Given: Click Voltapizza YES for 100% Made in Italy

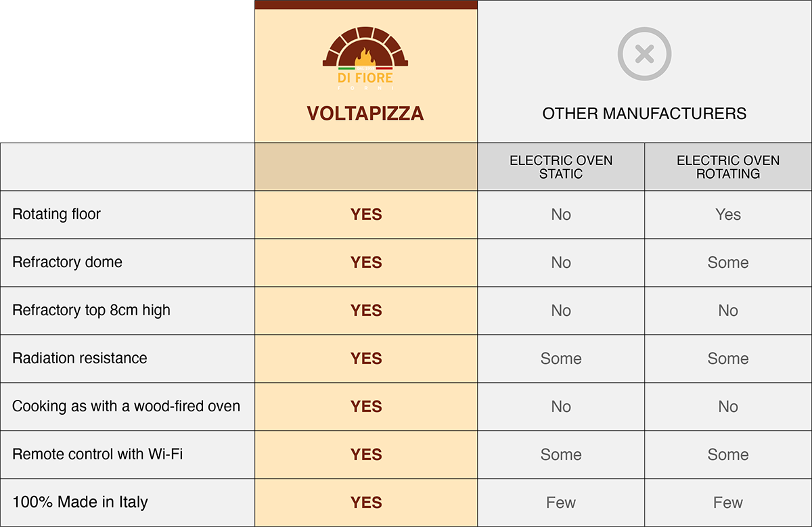Looking at the screenshot, I should pyautogui.click(x=366, y=503).
